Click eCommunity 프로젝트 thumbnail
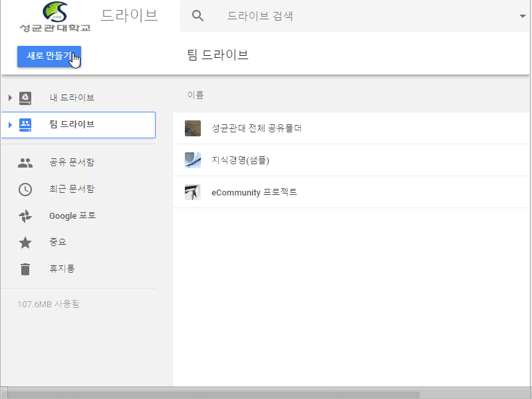 pyautogui.click(x=193, y=192)
